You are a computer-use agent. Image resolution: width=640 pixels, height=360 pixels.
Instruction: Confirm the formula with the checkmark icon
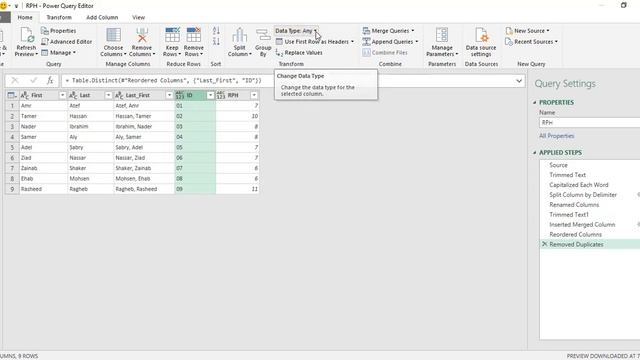(x=33, y=80)
